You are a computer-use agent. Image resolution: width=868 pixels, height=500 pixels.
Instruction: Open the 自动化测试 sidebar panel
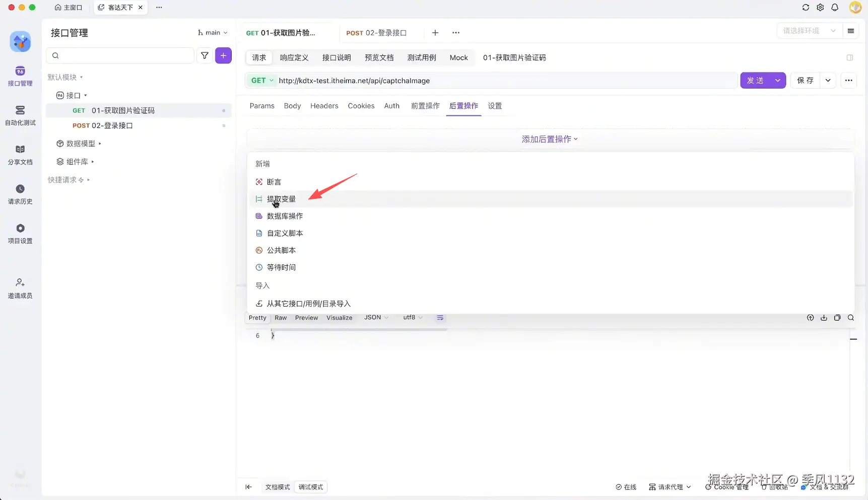click(x=20, y=115)
